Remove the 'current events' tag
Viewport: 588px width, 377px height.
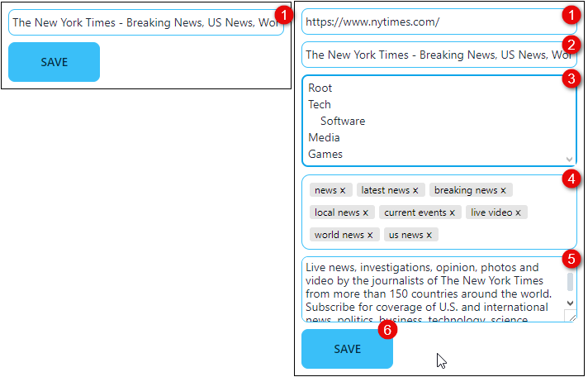pyautogui.click(x=453, y=213)
